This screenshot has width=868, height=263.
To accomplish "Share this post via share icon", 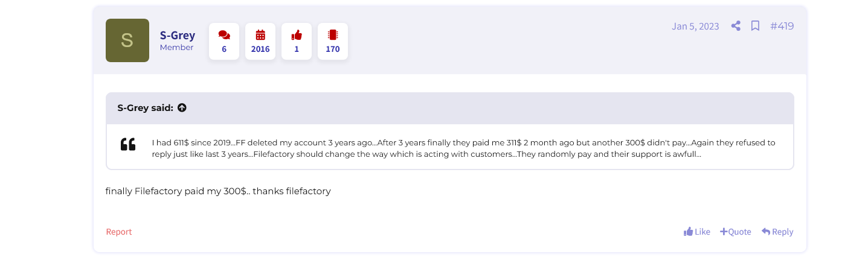I will pos(736,26).
